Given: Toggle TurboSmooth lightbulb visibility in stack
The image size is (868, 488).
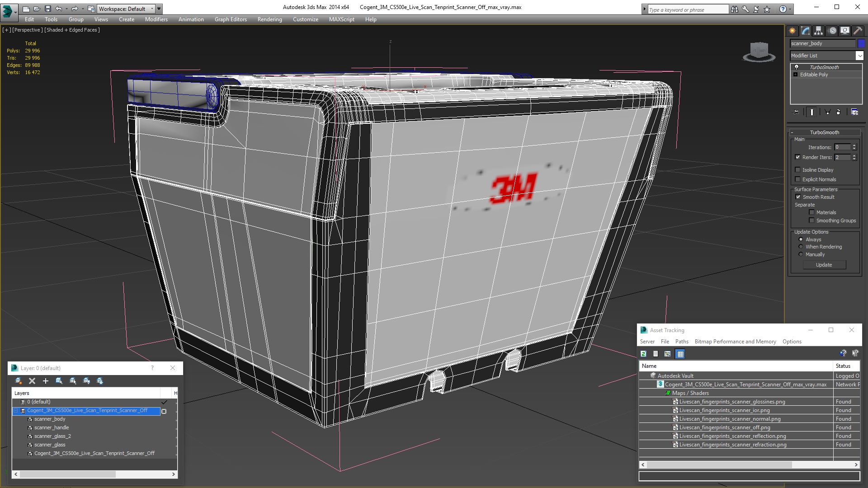Looking at the screenshot, I should point(797,67).
